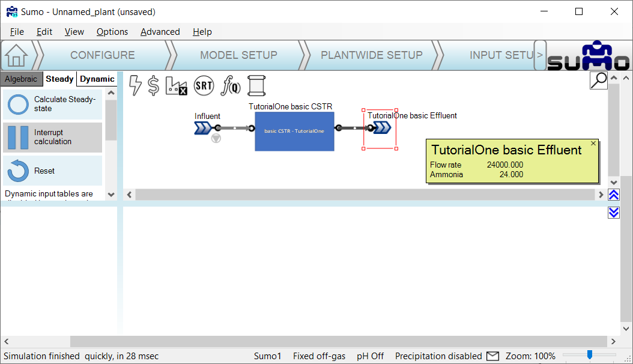Image resolution: width=633 pixels, height=364 pixels.
Task: Expand panel with double down chevron
Action: coord(613,212)
